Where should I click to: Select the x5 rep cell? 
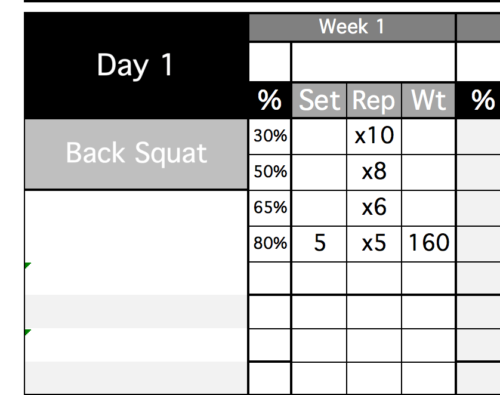[x=374, y=243]
